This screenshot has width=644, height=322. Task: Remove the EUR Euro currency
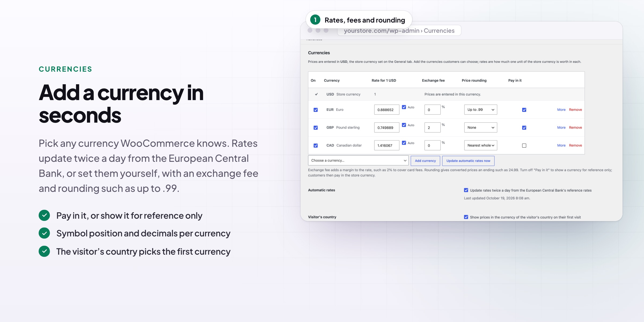coord(576,109)
